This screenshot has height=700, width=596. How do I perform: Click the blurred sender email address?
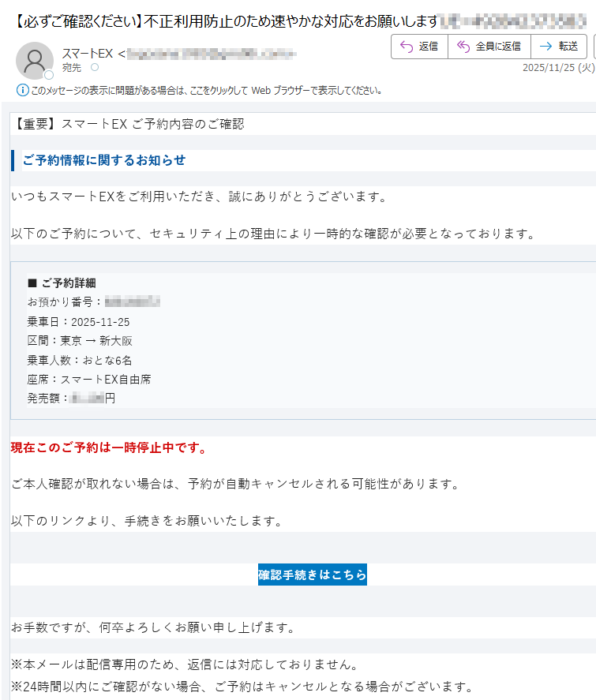(x=211, y=54)
